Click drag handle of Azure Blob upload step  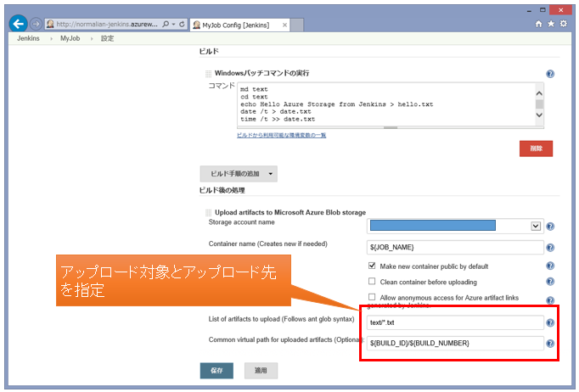(x=208, y=213)
